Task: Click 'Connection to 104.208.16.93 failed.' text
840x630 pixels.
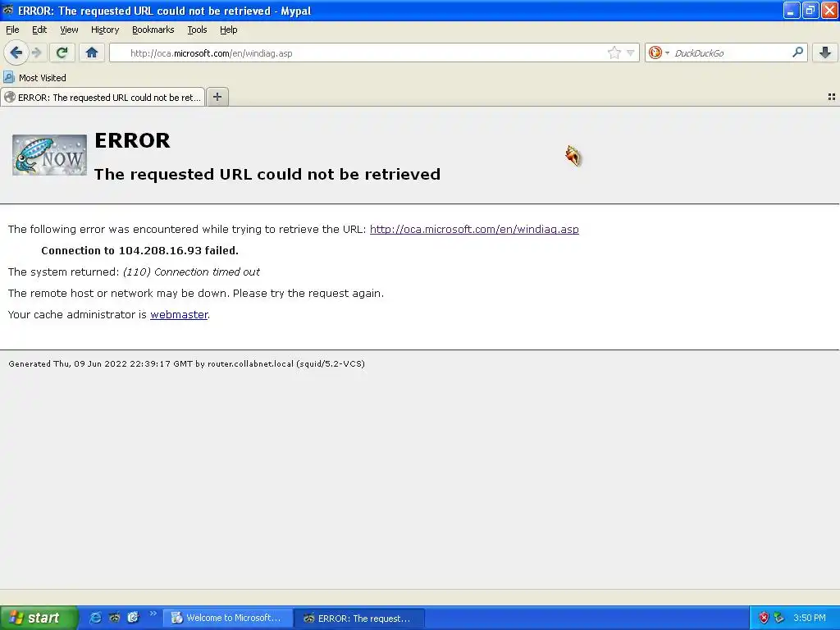Action: point(139,250)
